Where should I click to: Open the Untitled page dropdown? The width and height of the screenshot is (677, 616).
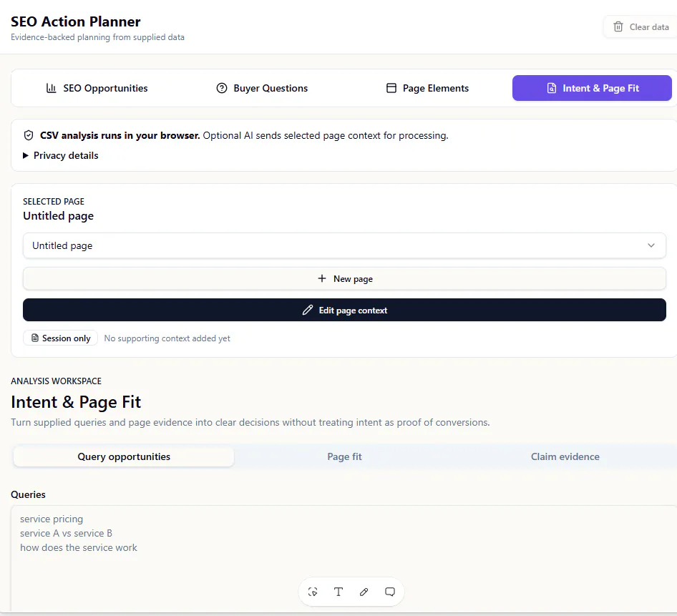344,245
